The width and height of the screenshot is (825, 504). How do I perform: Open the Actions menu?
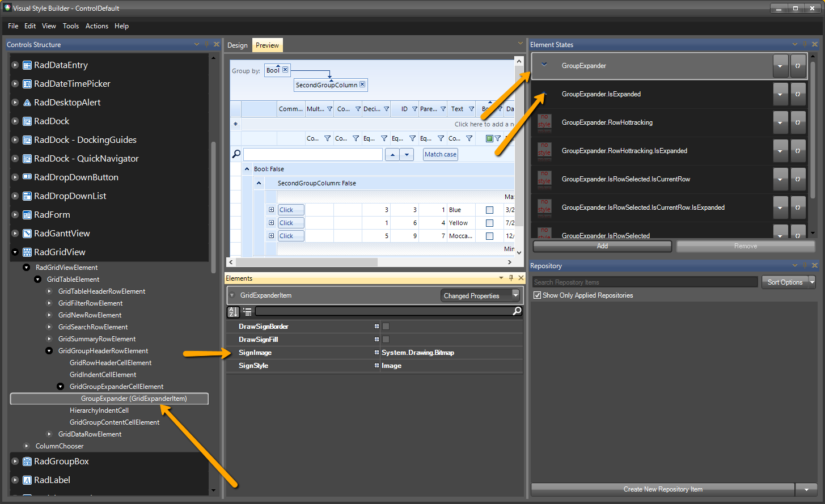[97, 26]
